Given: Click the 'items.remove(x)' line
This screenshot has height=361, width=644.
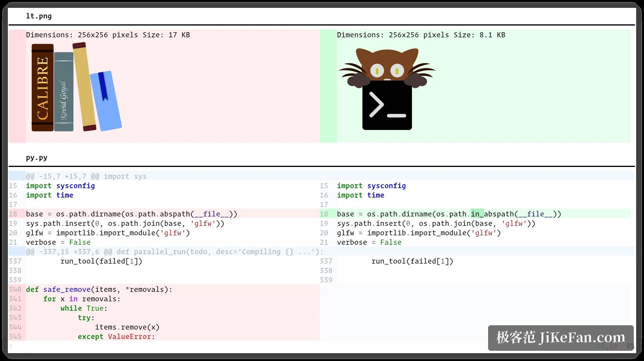Looking at the screenshot, I should point(127,327).
